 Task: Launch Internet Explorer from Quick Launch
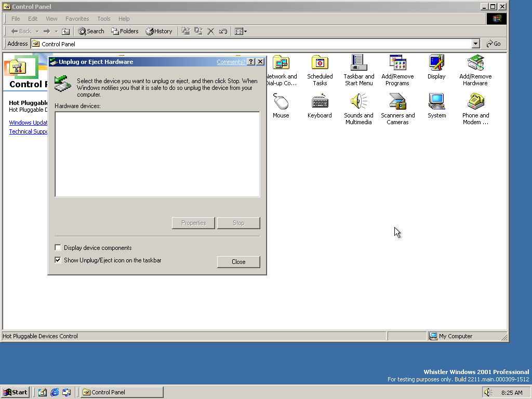[x=54, y=392]
